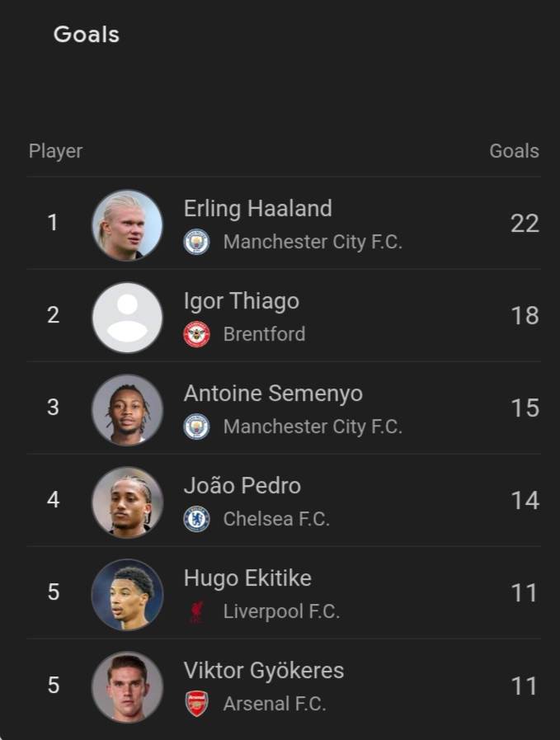Screen dimensions: 560x740
Task: Click Haaland's 22 goals value
Action: pos(524,224)
